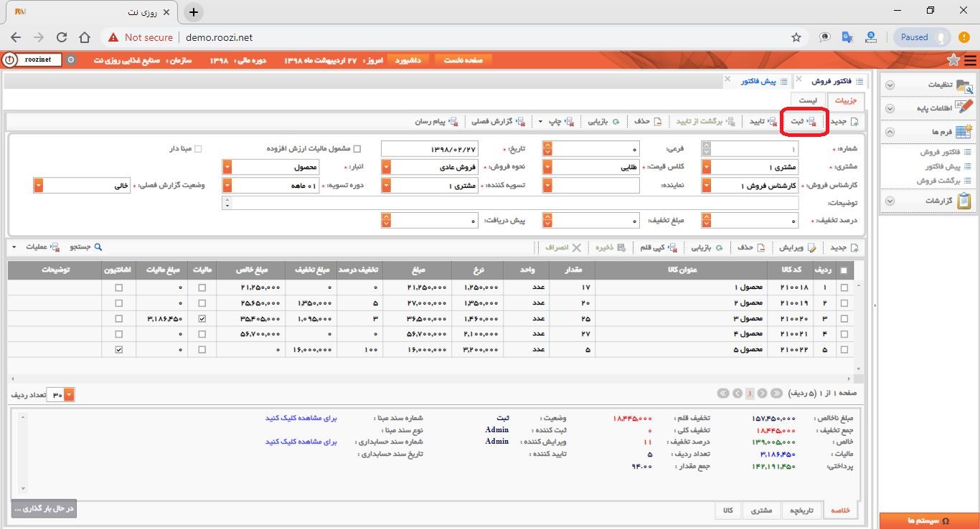
Task: Click the جستجو search icon button
Action: click(x=86, y=247)
